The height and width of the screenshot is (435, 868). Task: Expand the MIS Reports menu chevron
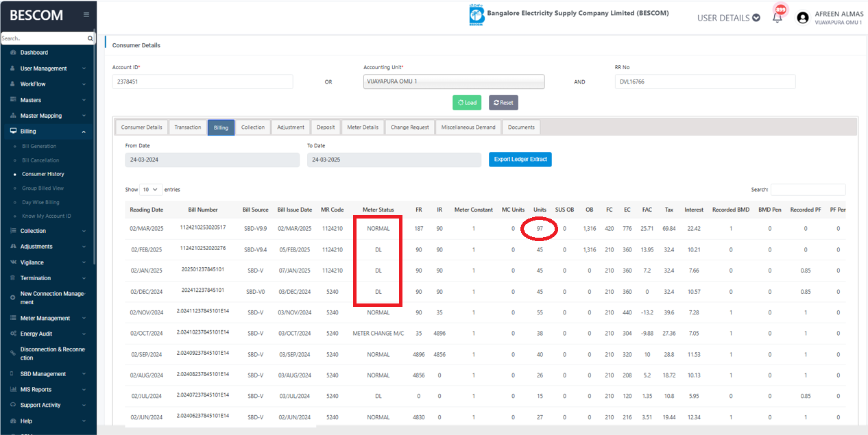[x=84, y=390]
